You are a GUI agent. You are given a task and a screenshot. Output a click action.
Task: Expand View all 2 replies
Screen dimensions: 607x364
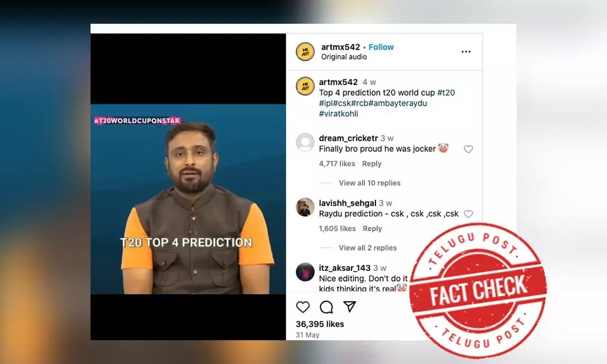(x=368, y=248)
